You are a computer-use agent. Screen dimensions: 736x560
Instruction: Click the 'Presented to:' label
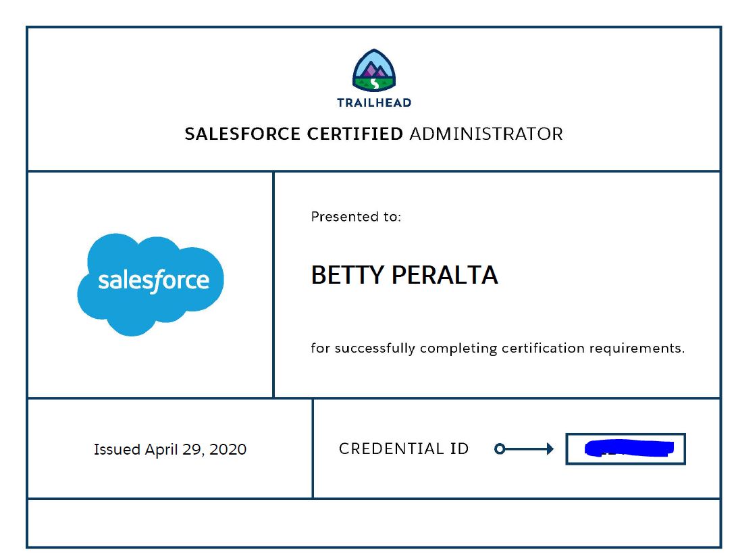tap(356, 216)
